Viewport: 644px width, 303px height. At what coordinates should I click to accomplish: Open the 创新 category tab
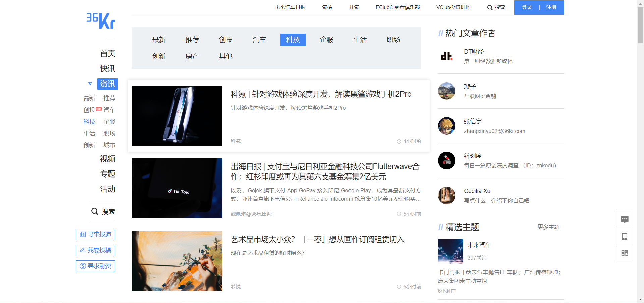tap(159, 56)
